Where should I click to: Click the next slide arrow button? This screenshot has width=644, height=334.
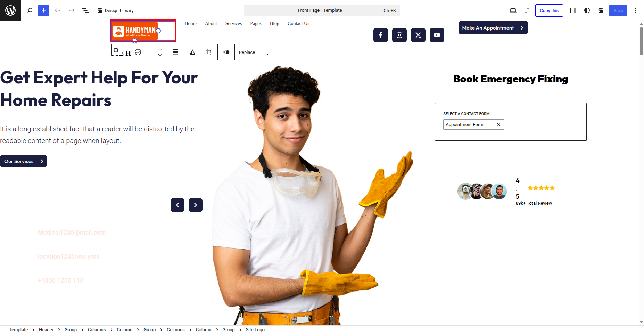point(196,205)
